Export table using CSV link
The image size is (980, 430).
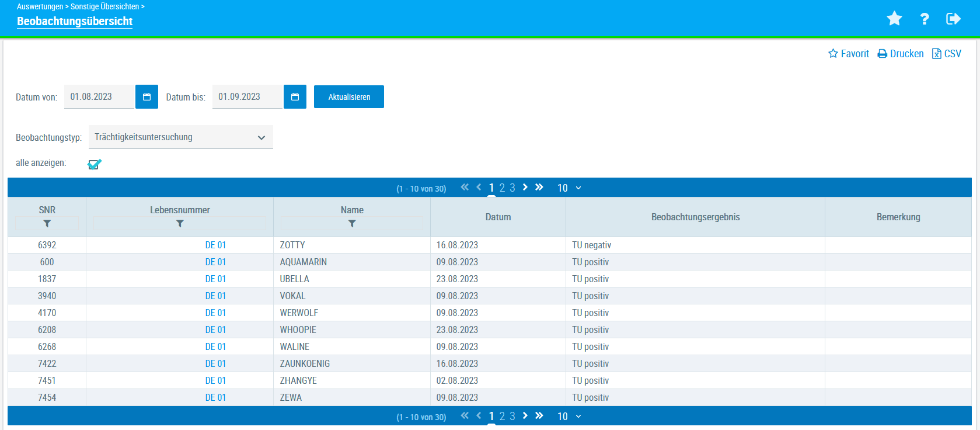947,54
